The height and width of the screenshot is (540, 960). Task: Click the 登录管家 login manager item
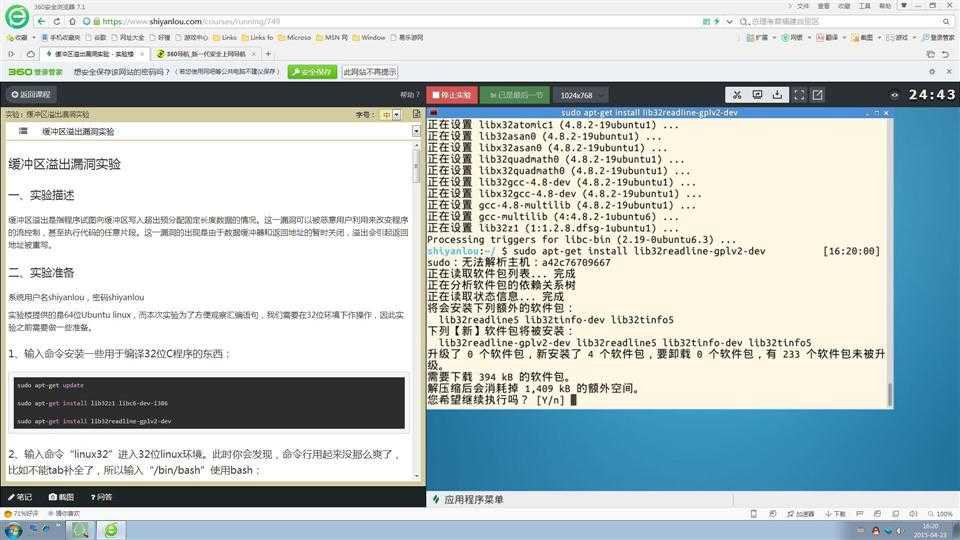click(938, 37)
